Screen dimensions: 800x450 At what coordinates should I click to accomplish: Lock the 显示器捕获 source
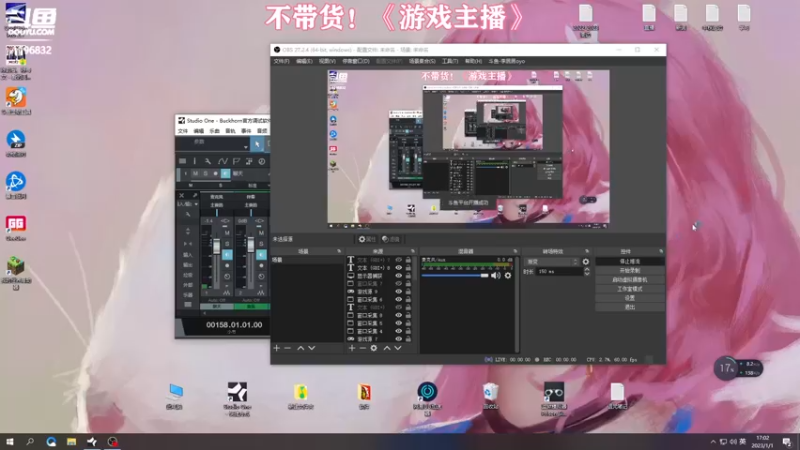[408, 276]
